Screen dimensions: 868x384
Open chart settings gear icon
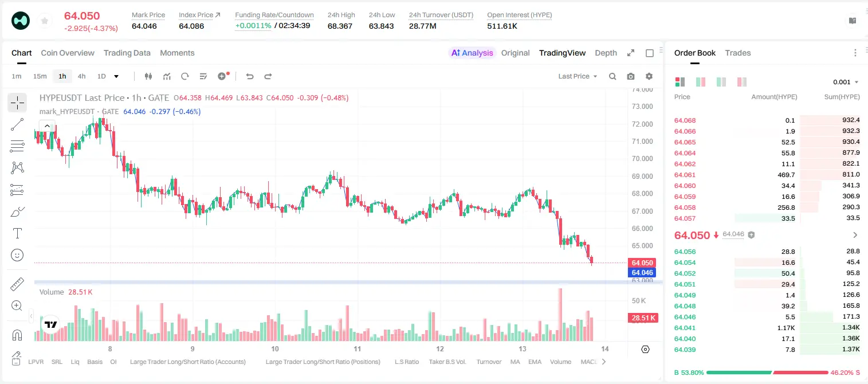pos(649,76)
